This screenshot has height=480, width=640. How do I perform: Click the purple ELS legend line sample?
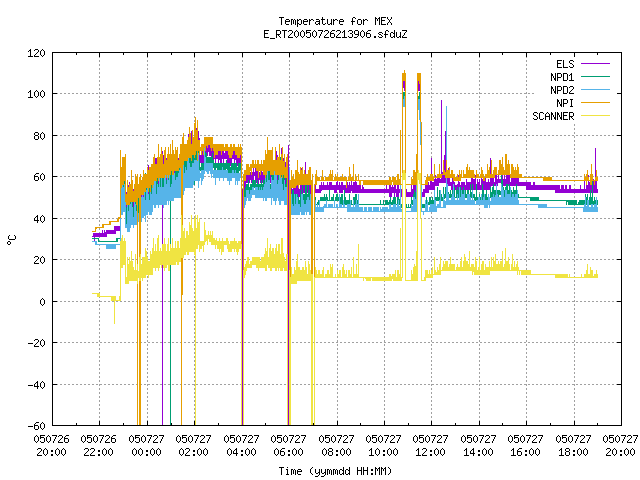(595, 64)
